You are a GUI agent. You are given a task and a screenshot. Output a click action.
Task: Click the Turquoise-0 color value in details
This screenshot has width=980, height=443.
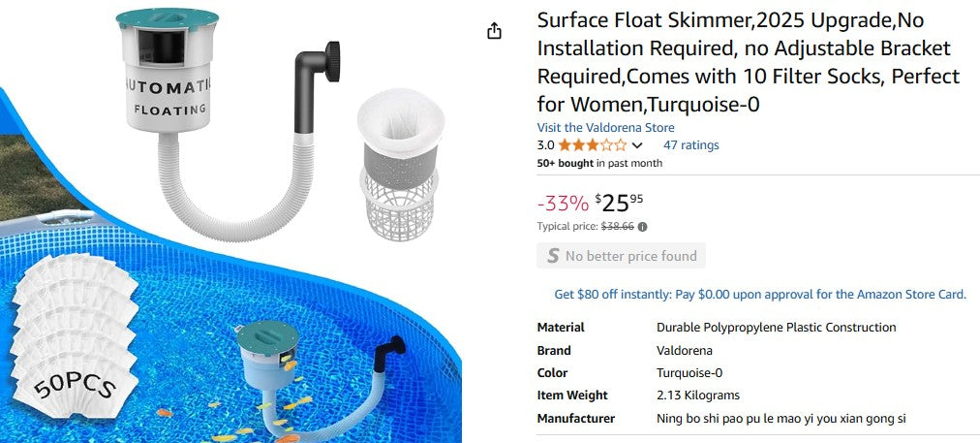[689, 373]
